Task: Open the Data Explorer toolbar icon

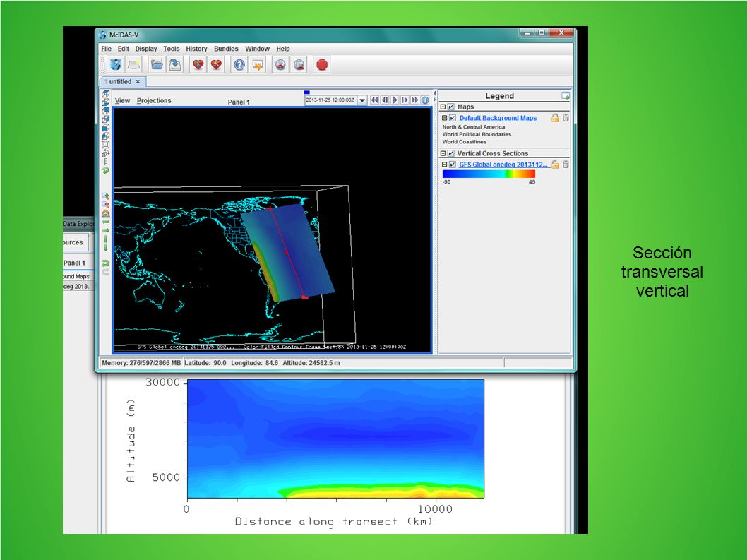Action: (115, 65)
